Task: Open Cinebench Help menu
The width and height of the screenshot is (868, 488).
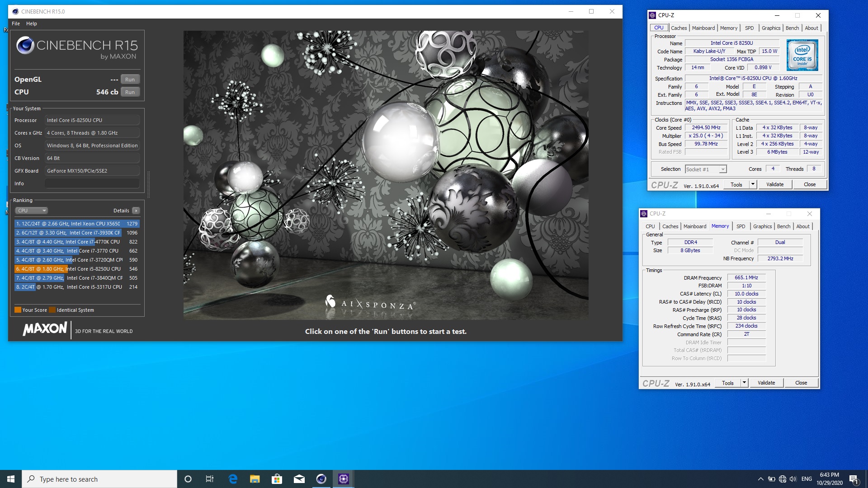Action: [32, 23]
